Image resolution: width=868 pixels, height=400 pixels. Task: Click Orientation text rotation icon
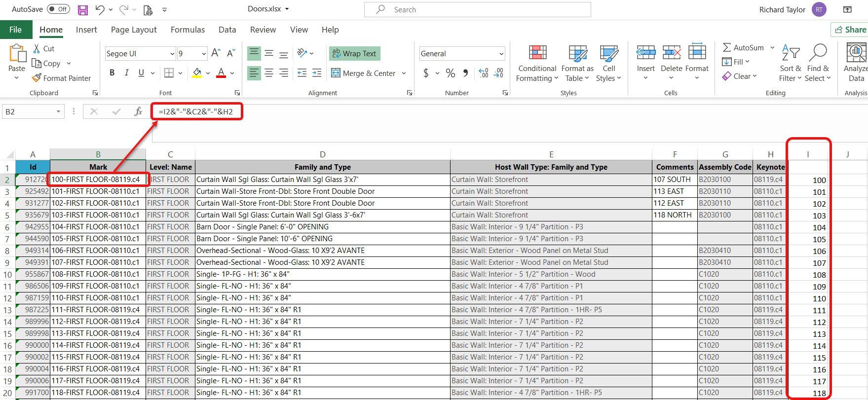pos(302,53)
